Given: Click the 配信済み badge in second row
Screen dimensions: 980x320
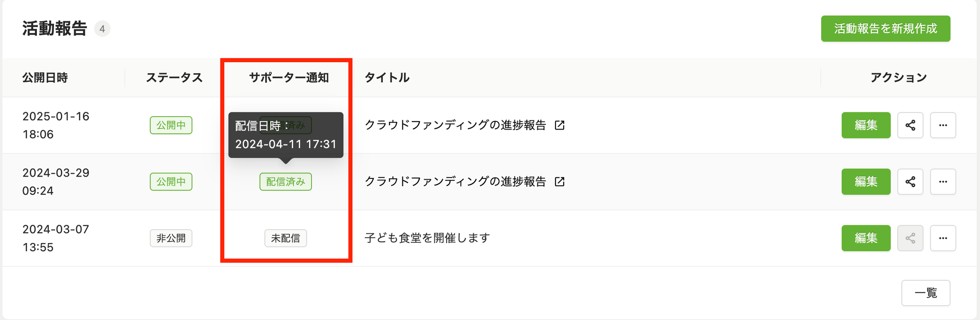Looking at the screenshot, I should (286, 182).
